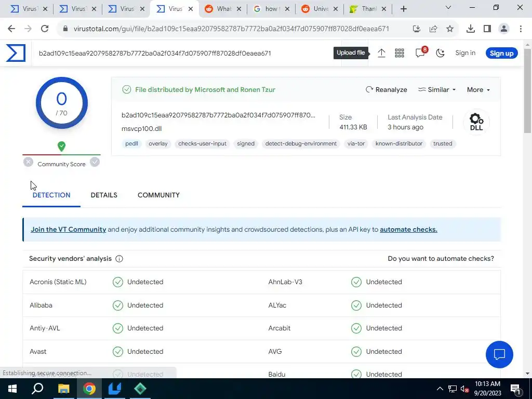532x399 pixels.
Task: Click the share page icon in address bar
Action: (x=433, y=29)
